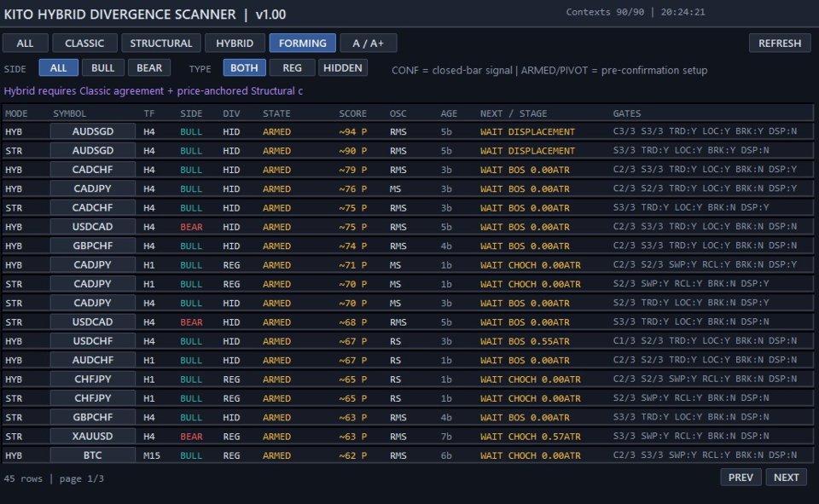Screen dimensions: 819x504
Task: Open GBPCHF symbol in the HYB row
Action: point(92,246)
